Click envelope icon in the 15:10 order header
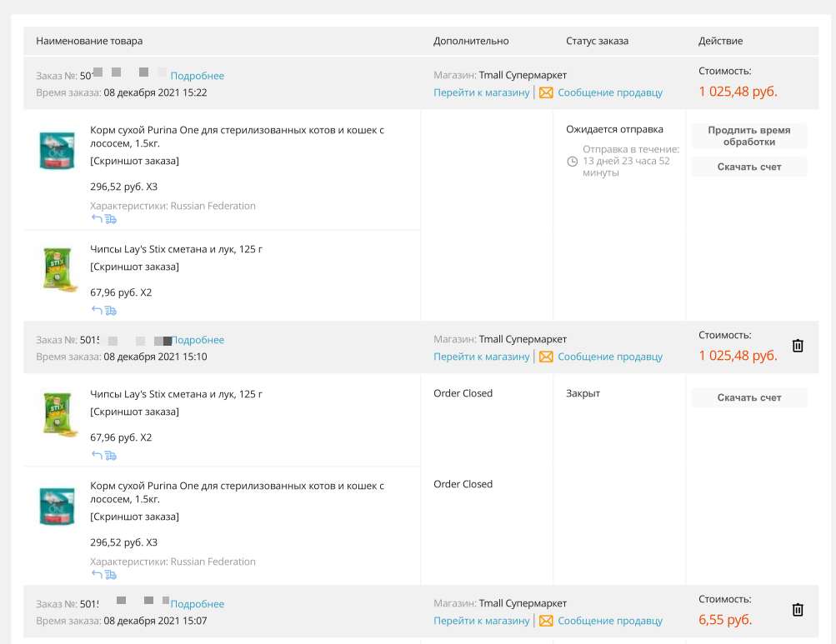836x644 pixels. coord(546,357)
